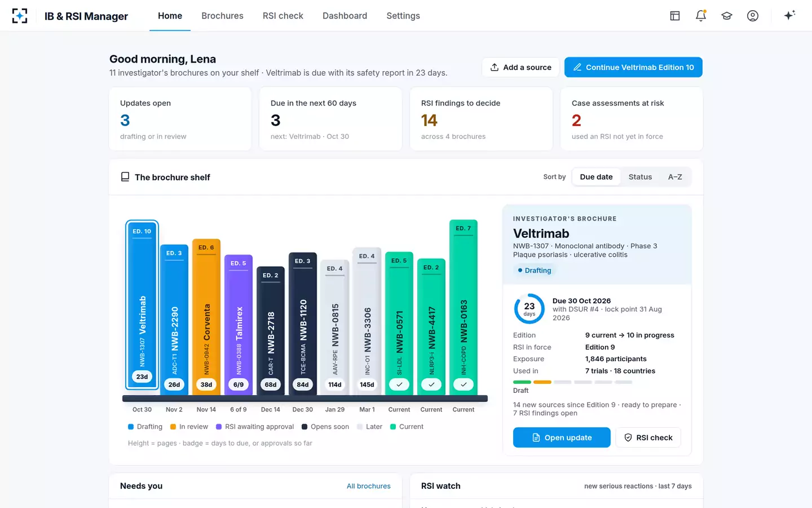Open the graduation cap learning icon
Viewport: 812px width, 508px height.
tap(727, 16)
